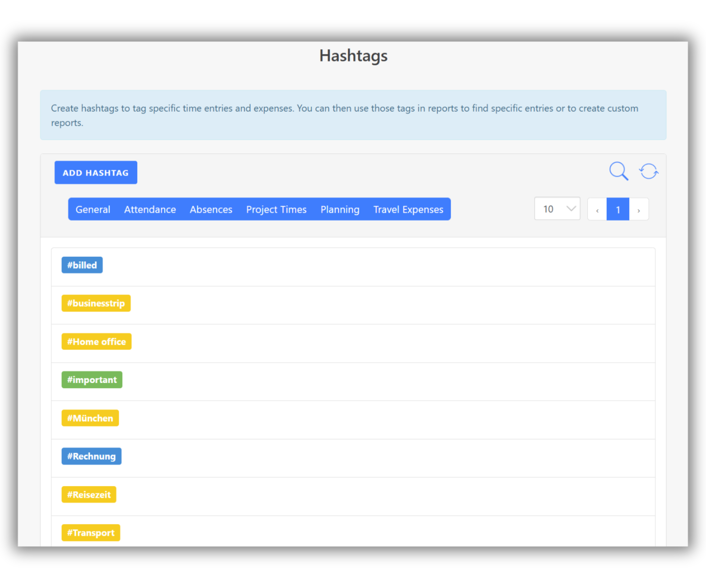
Task: Click the refresh list icon
Action: 649,171
